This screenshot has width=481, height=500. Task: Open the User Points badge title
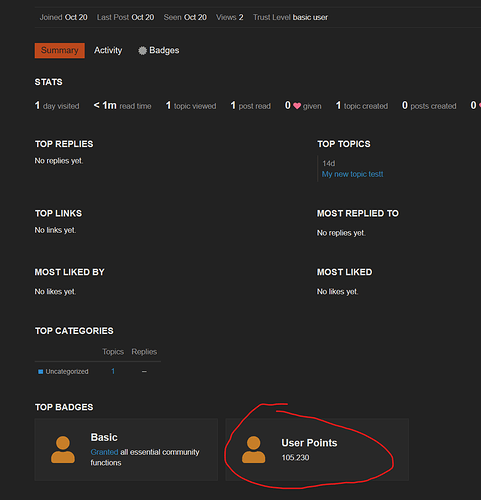[309, 443]
